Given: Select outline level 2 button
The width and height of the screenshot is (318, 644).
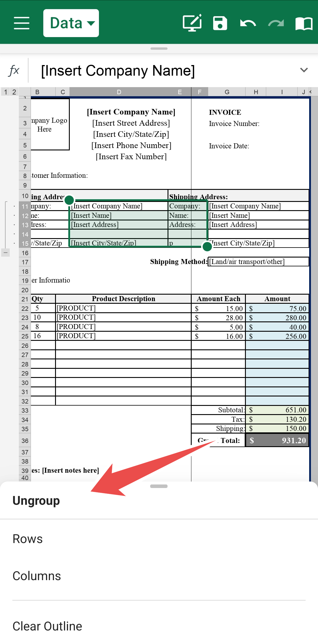Looking at the screenshot, I should 14,92.
